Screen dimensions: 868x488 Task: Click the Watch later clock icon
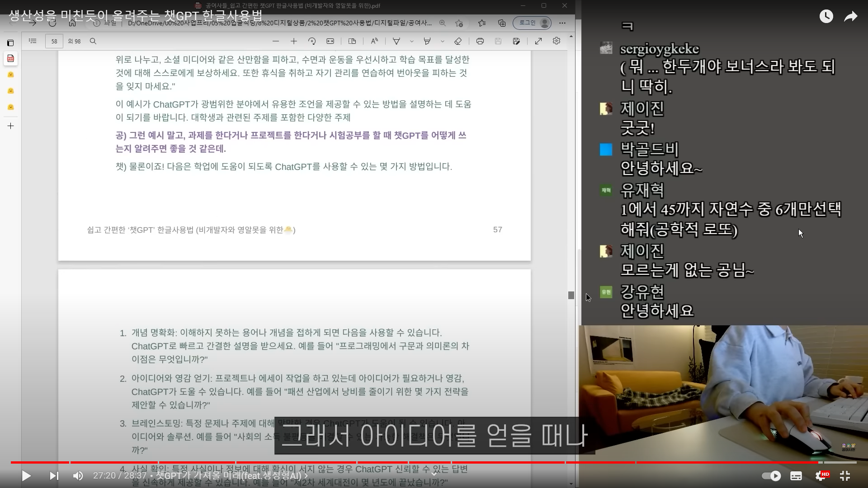[826, 17]
